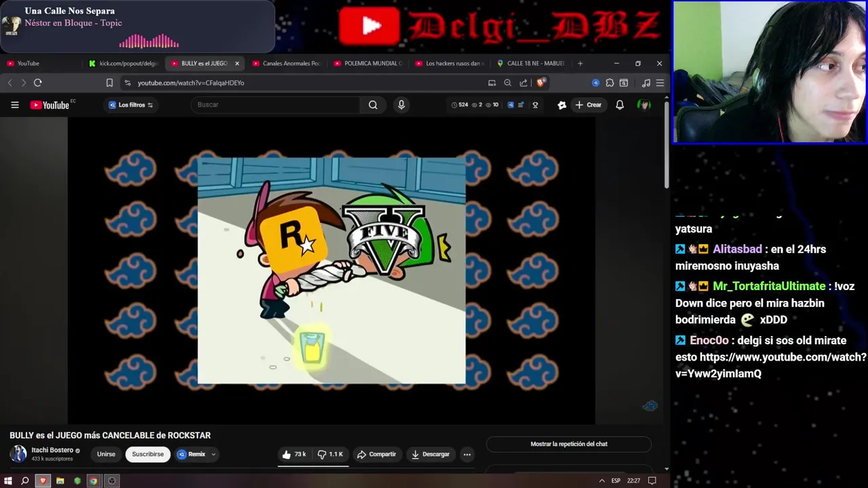Click the Suscribirse button
Screen dimensions: 868x488
pos(148,454)
